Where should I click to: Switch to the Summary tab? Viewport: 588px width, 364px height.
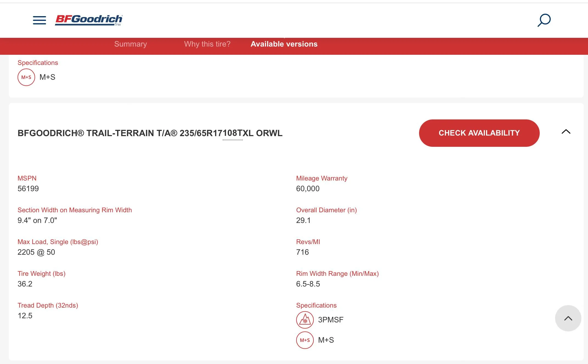131,44
